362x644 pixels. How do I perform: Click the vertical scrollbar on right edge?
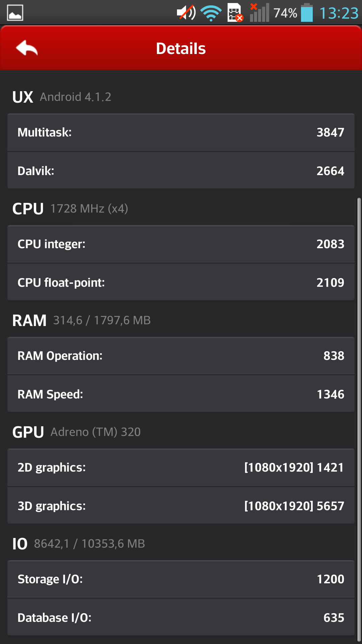coord(359,419)
